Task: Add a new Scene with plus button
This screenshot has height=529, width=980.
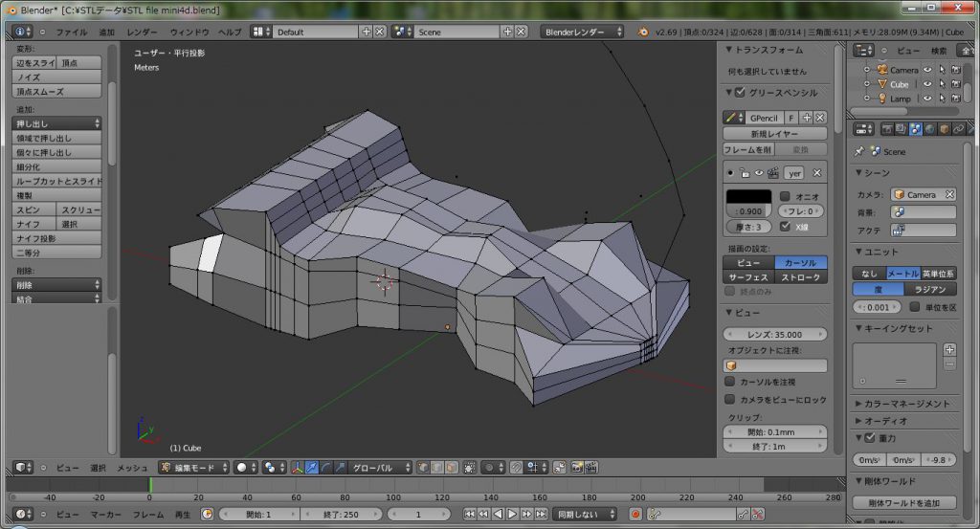Action: pyautogui.click(x=507, y=32)
